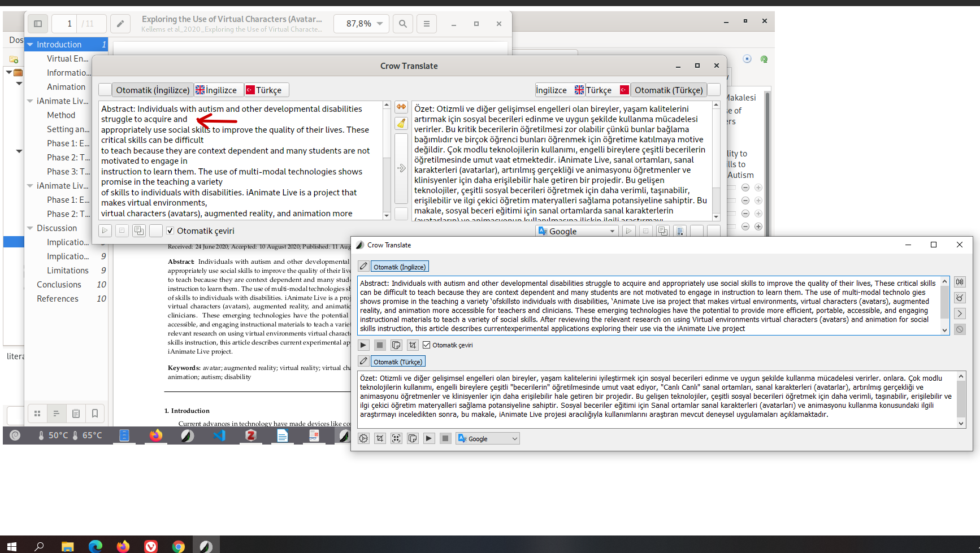This screenshot has width=980, height=553.
Task: Open settings gear in bottom Crow Translate window
Action: (363, 438)
